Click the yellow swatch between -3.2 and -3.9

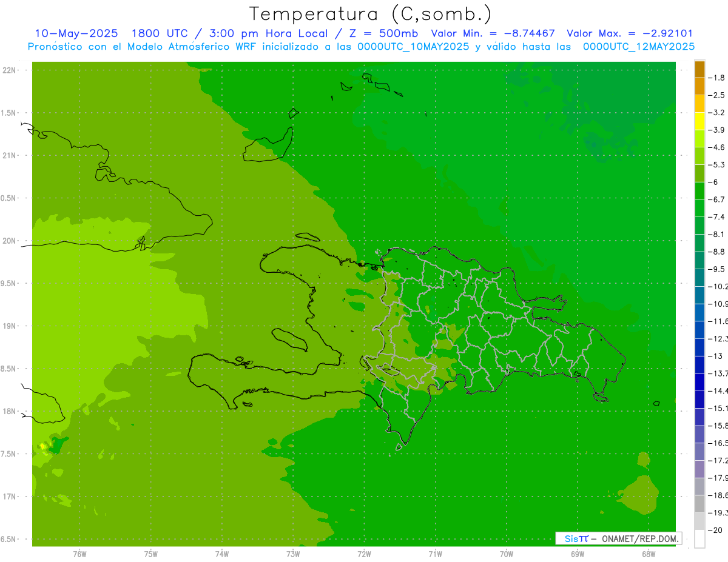pos(699,121)
